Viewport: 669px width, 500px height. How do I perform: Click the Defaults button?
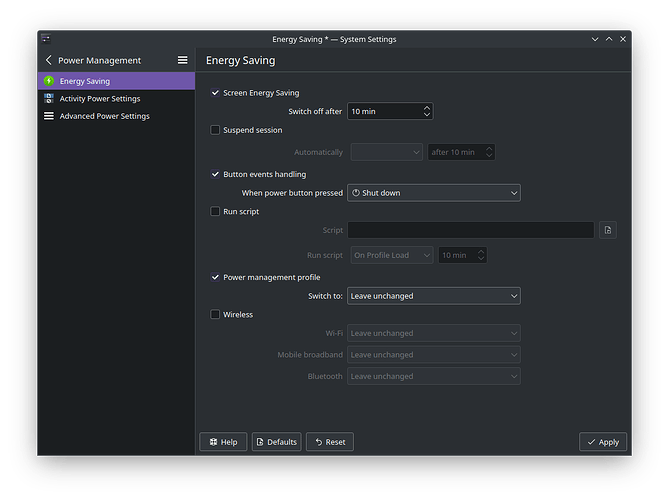pyautogui.click(x=276, y=442)
